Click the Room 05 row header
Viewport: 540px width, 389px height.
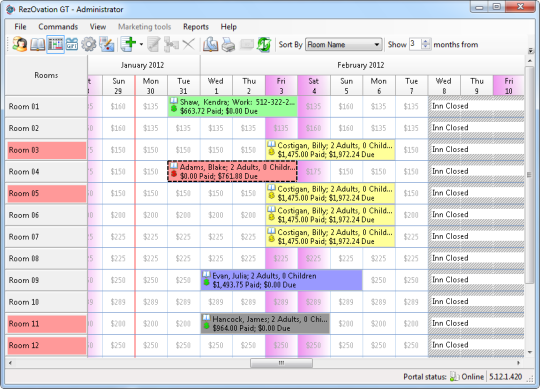pyautogui.click(x=46, y=193)
